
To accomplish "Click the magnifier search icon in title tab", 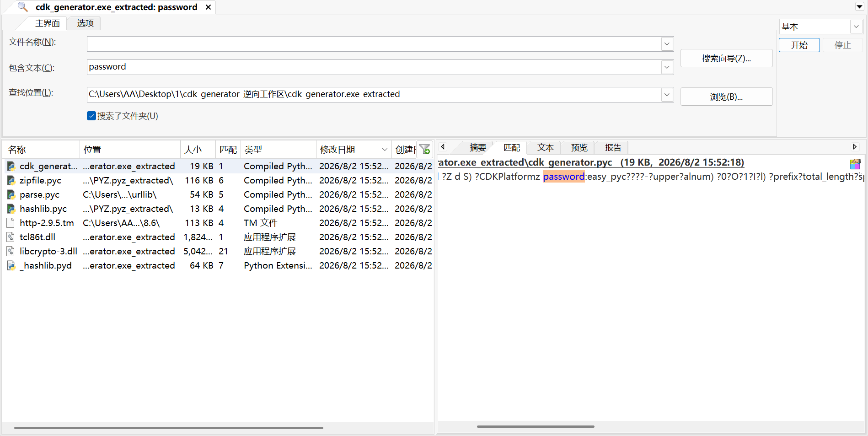I will (22, 7).
